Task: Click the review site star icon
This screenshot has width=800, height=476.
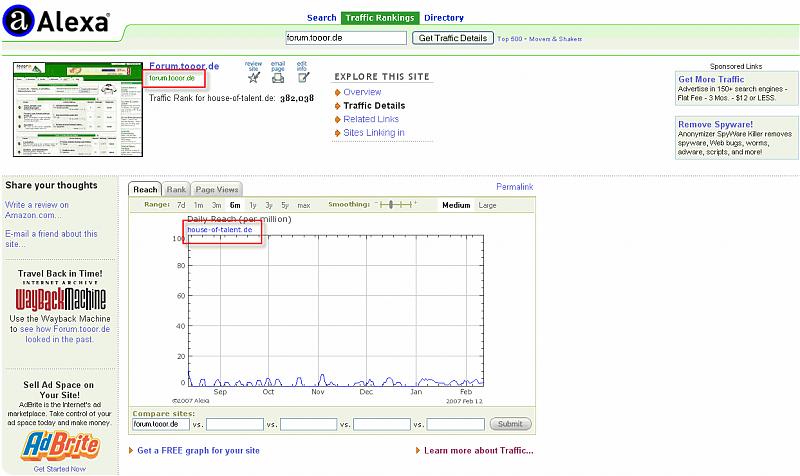Action: 253,78
